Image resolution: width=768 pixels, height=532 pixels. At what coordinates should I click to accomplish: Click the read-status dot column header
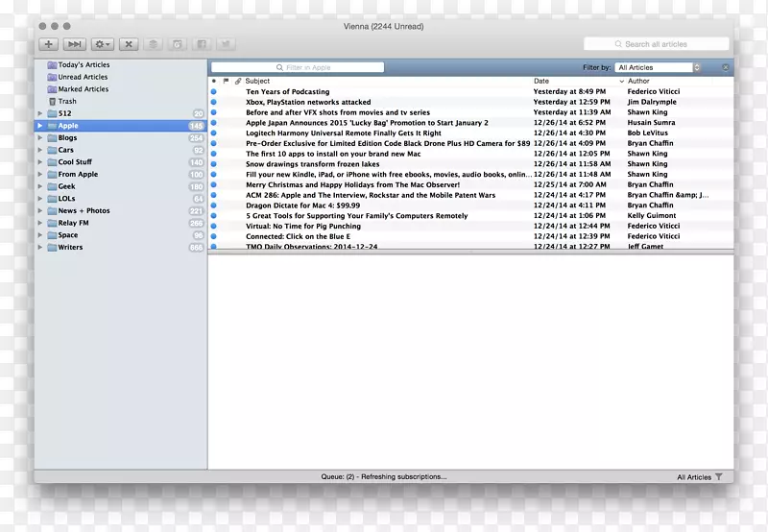(214, 81)
